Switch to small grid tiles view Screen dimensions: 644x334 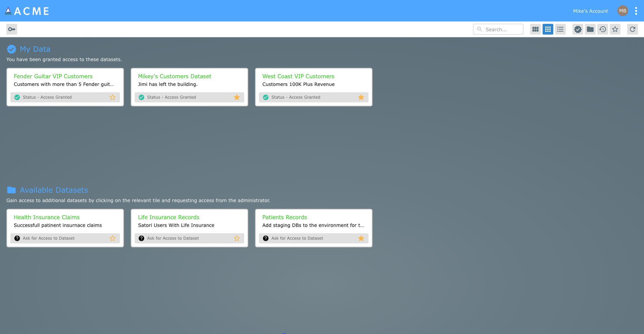[548, 29]
